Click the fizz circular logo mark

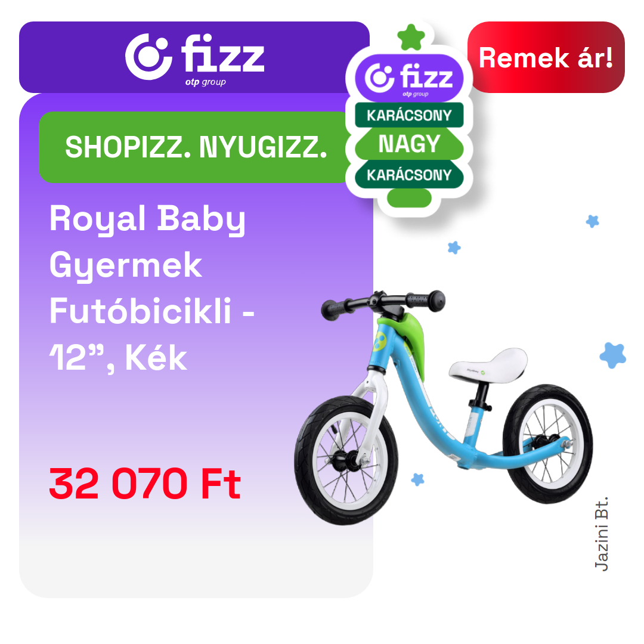click(148, 57)
